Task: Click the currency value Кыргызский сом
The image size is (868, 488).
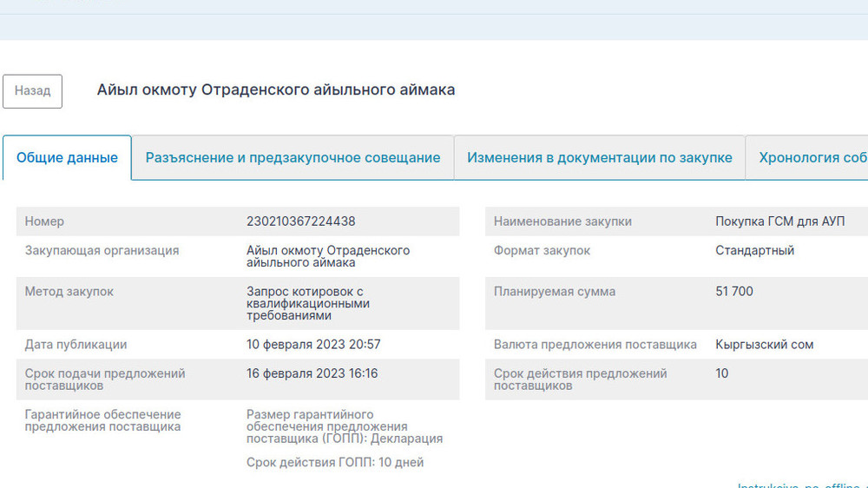Action: (x=764, y=345)
